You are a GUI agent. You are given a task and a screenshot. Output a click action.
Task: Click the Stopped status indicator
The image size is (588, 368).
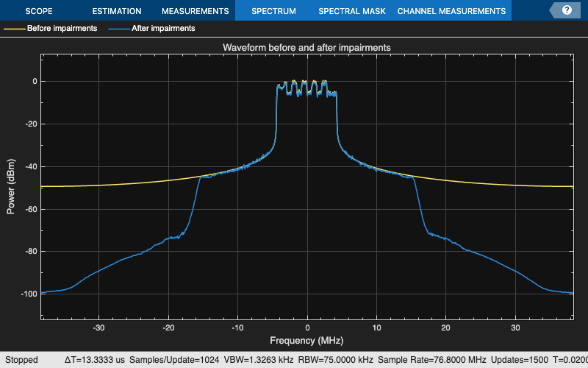click(x=21, y=360)
